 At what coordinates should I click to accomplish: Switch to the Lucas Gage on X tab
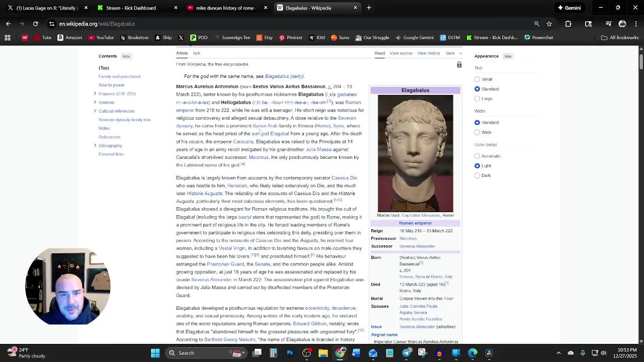(47, 8)
